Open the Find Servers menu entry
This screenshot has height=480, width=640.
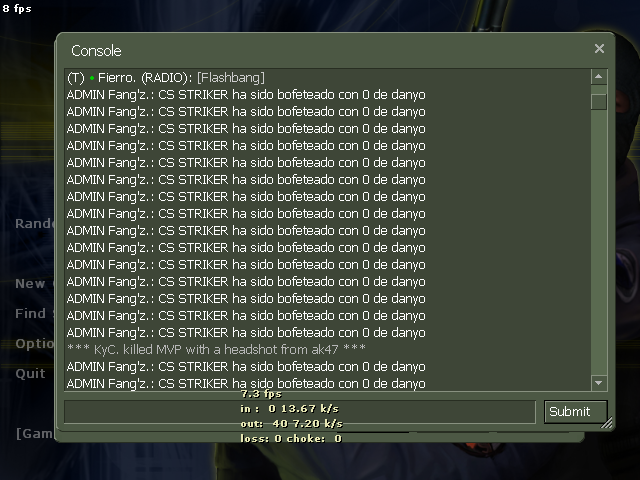pos(34,313)
